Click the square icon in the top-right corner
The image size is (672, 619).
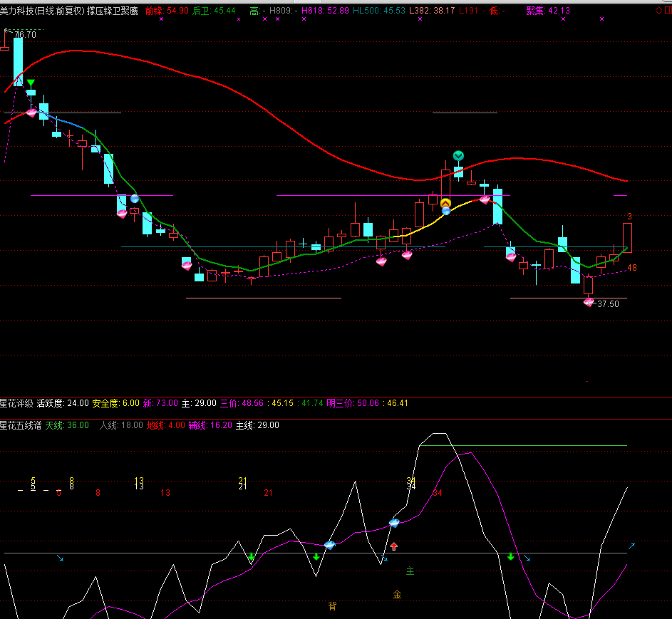(667, 11)
